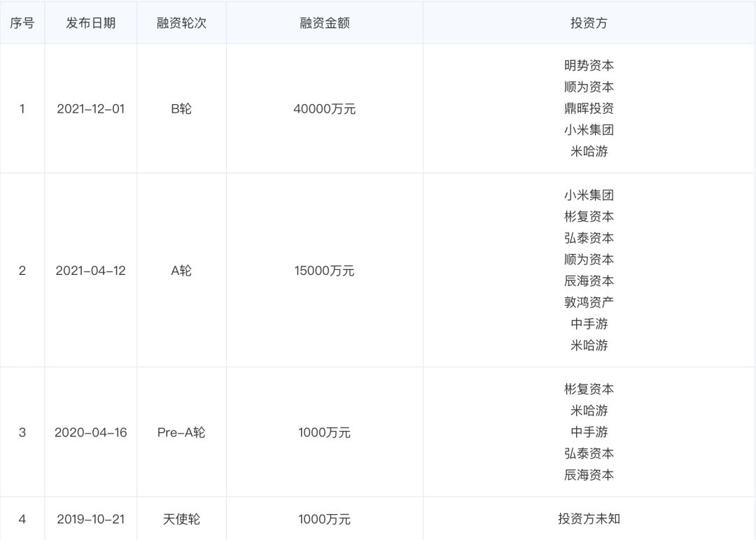Open investor 鼎晖投资
756x540 pixels.
pos(589,108)
